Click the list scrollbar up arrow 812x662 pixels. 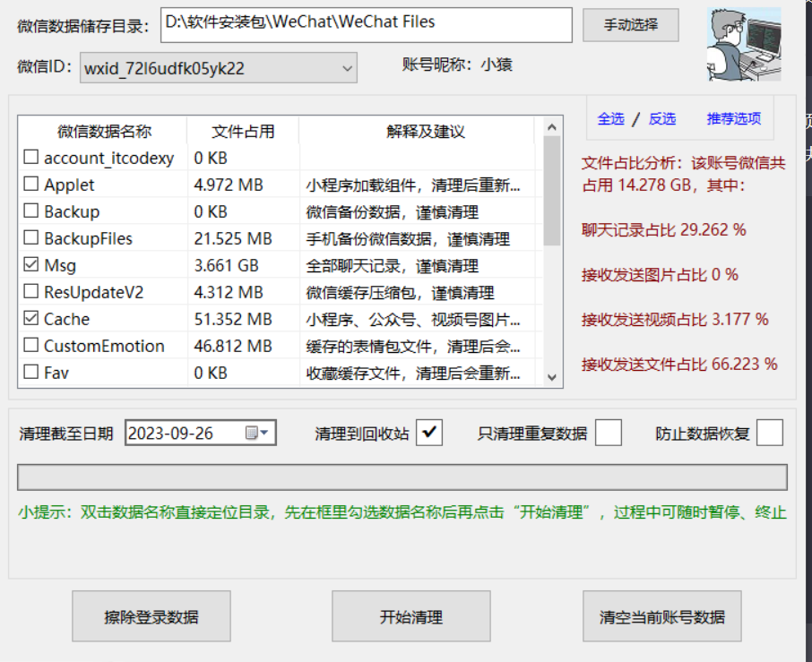pyautogui.click(x=552, y=127)
